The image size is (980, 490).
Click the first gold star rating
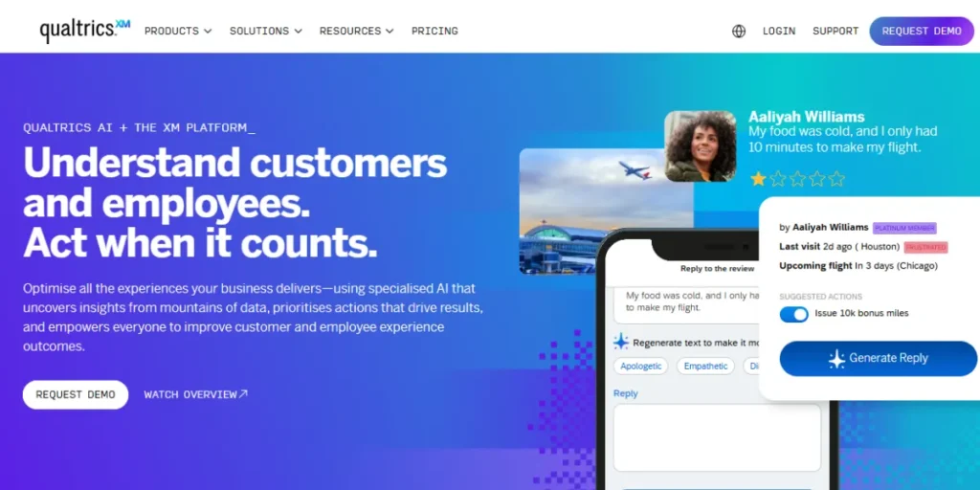pos(758,179)
